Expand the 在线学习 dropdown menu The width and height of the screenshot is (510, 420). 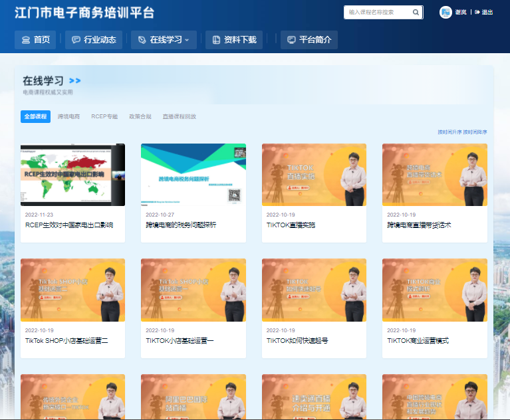pos(164,40)
